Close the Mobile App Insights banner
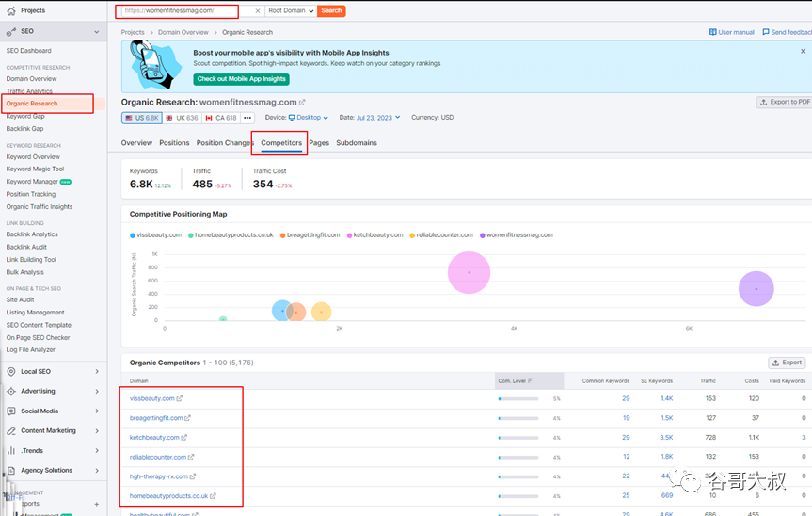812x516 pixels. [802, 53]
